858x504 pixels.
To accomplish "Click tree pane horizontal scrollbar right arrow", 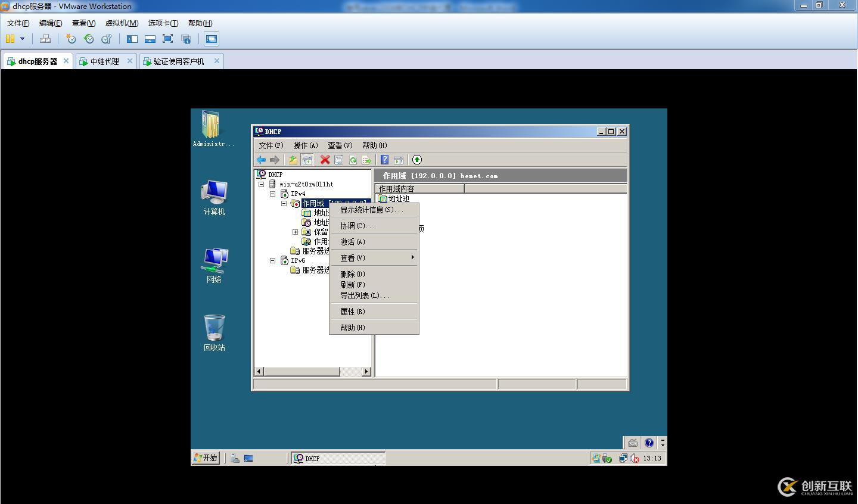I will 366,372.
